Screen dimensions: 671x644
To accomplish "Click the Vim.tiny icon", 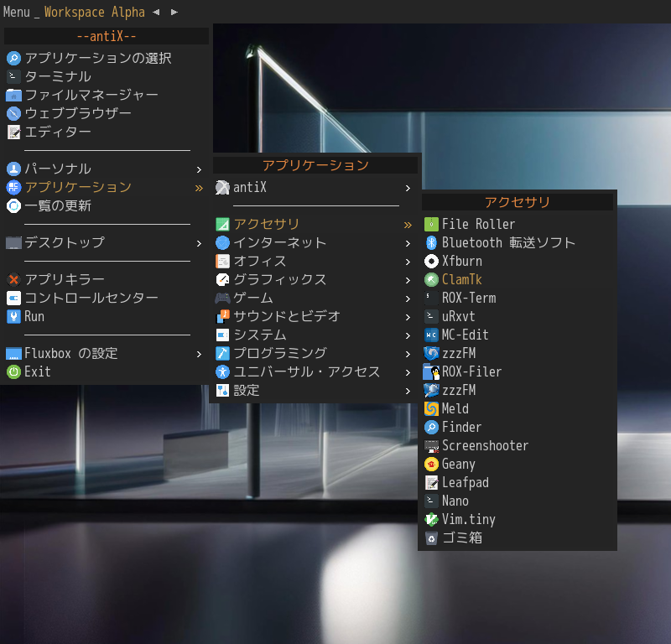I will [431, 520].
